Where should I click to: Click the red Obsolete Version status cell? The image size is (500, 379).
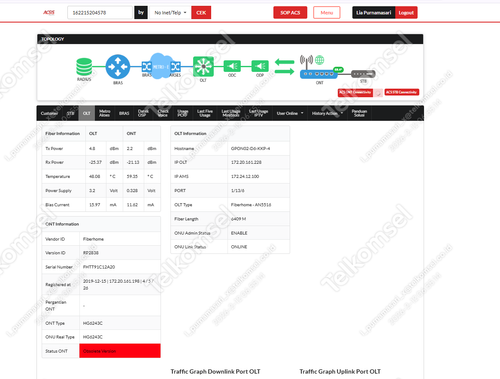click(120, 351)
